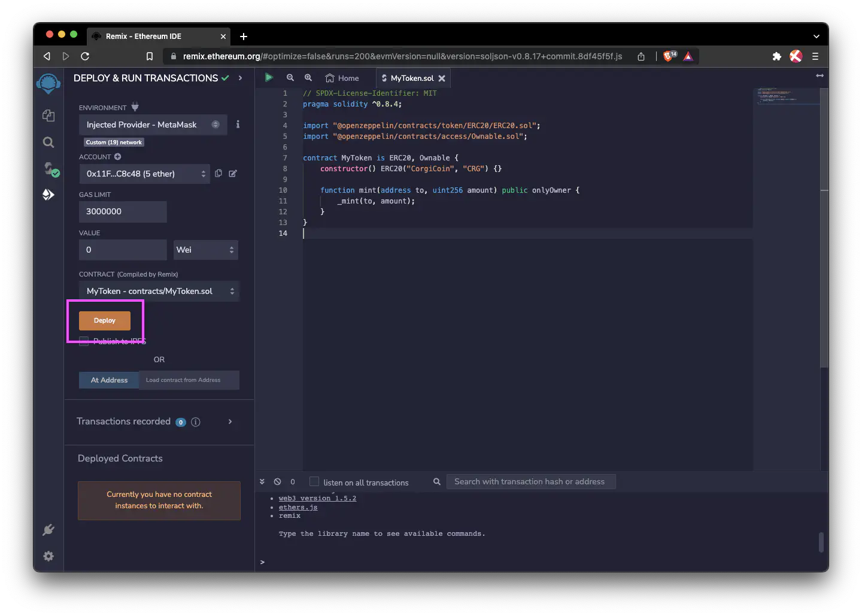Open the Plugin manager plug icon

point(48,530)
